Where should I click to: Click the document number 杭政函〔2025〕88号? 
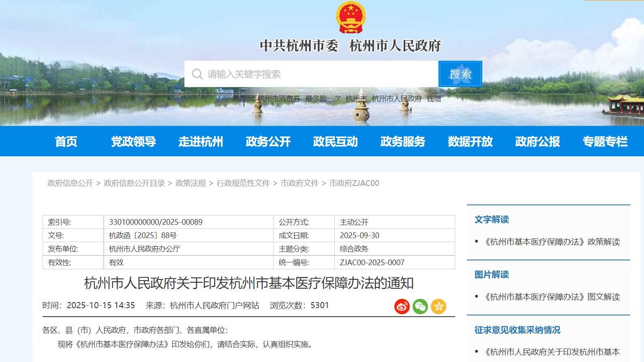pos(143,235)
